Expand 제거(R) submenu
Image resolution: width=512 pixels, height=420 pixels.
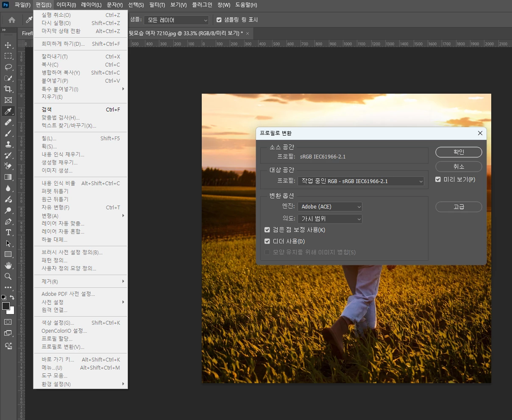coord(81,281)
